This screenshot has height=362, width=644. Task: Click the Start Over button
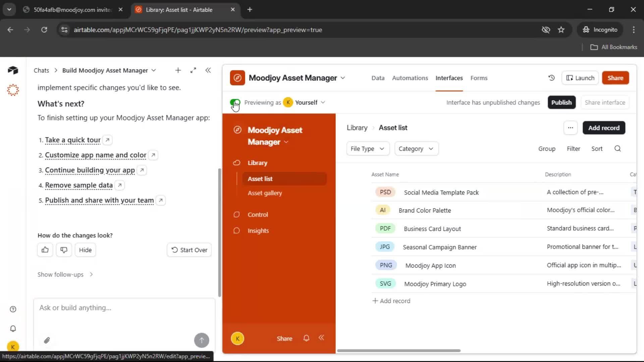[x=189, y=250]
